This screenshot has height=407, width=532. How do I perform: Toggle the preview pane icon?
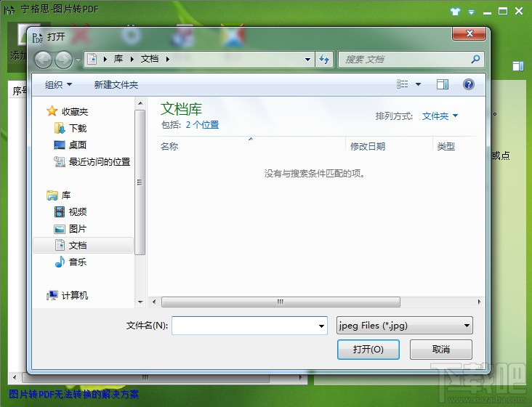443,84
